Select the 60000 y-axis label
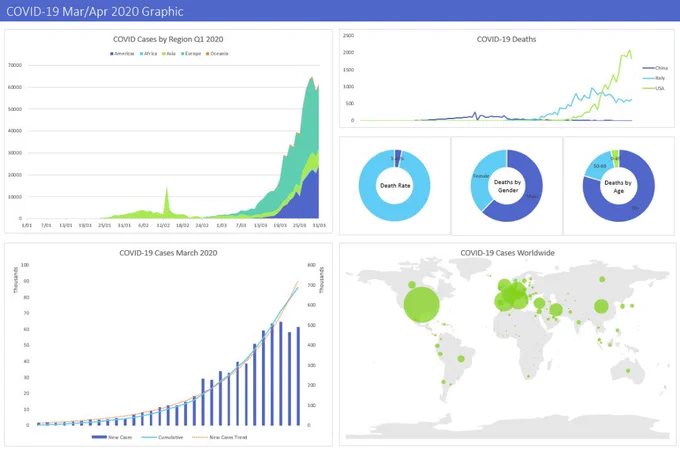This screenshot has width=680, height=450. pos(15,87)
